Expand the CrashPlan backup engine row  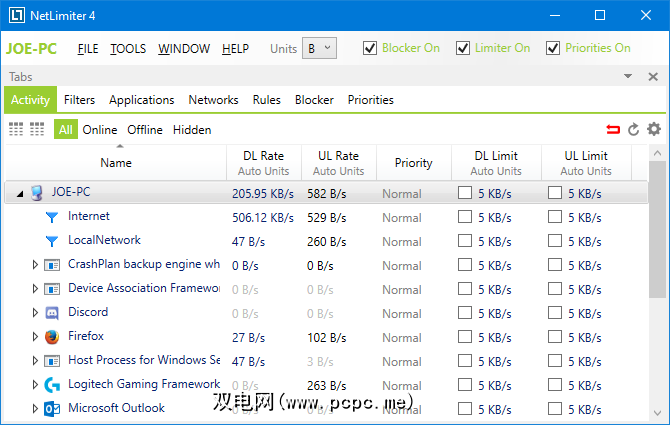35,265
